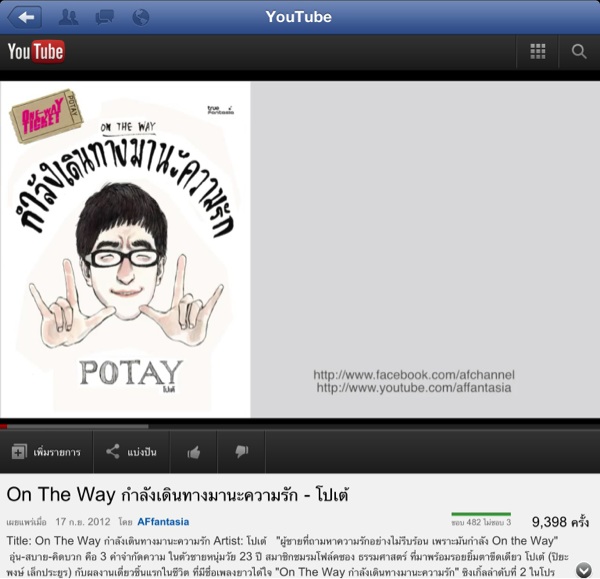Click the YouTube logo
The width and height of the screenshot is (600, 579).
tap(36, 52)
